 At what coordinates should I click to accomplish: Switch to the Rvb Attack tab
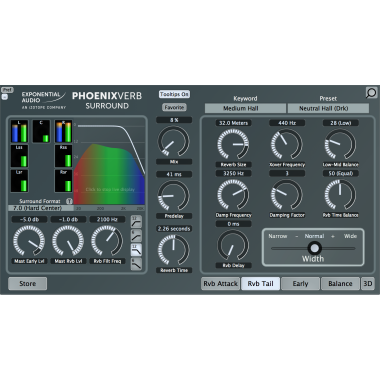coord(220,284)
